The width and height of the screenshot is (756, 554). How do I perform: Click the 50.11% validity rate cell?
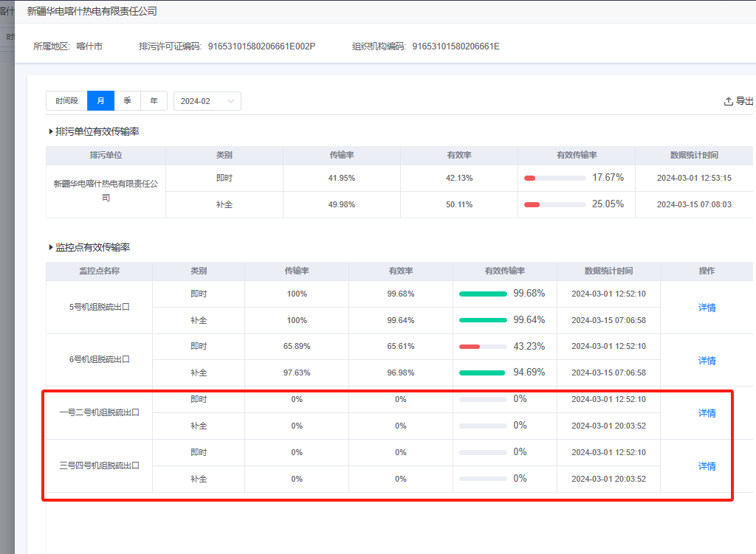click(459, 205)
